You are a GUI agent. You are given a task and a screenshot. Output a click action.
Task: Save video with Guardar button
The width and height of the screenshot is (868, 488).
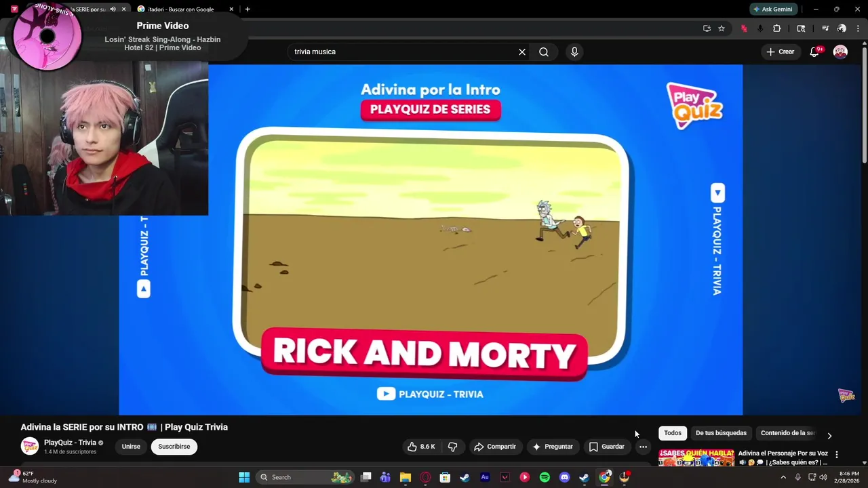606,447
